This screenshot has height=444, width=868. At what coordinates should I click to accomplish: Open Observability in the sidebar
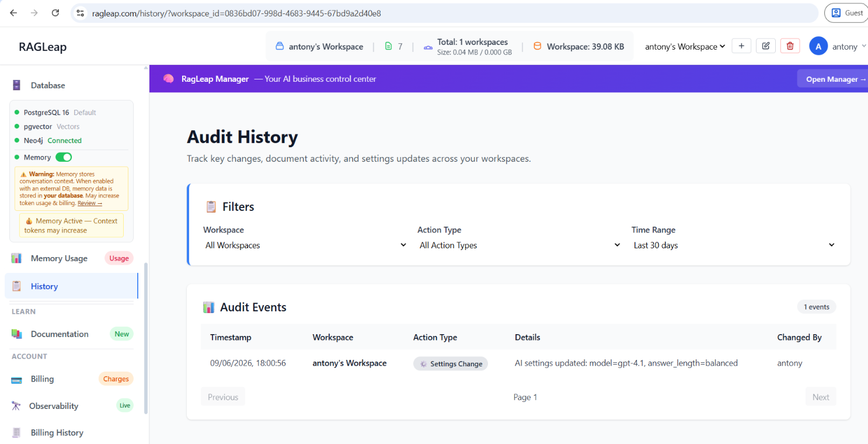[54, 405]
